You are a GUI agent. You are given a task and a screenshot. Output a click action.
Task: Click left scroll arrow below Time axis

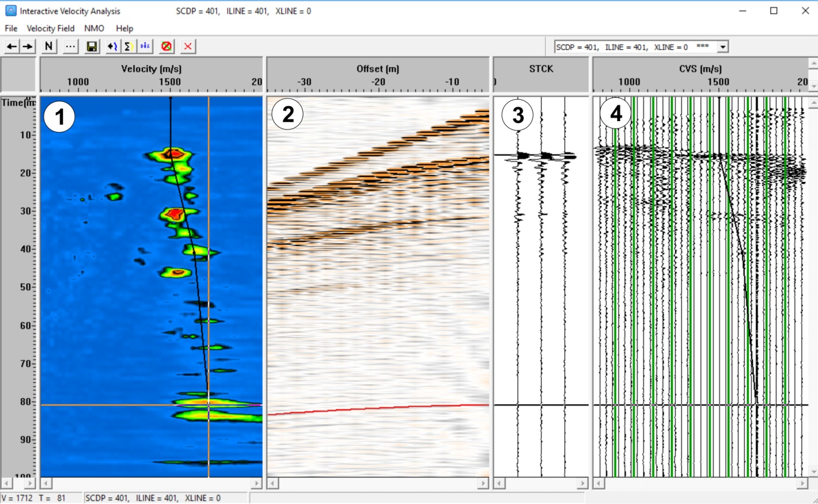point(6,483)
